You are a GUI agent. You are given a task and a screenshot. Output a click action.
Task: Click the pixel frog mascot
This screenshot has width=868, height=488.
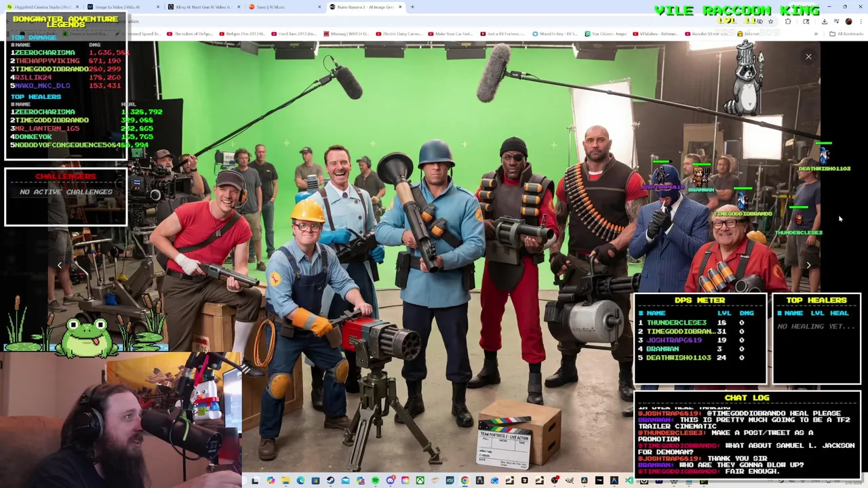(87, 337)
